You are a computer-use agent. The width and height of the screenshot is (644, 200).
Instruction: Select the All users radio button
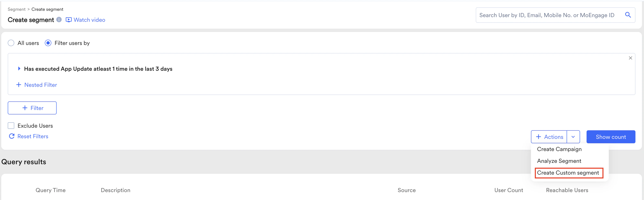(11, 43)
